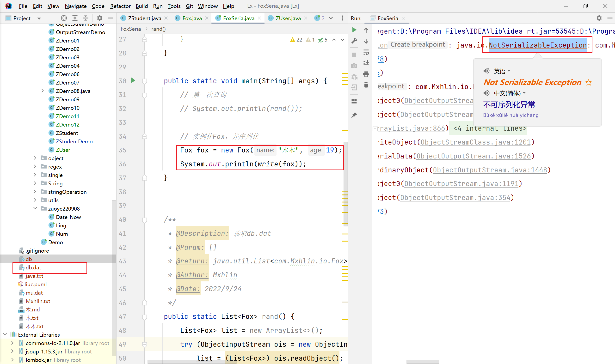Open the English language dropdown in translation popup
The width and height of the screenshot is (615, 364).
pyautogui.click(x=502, y=71)
